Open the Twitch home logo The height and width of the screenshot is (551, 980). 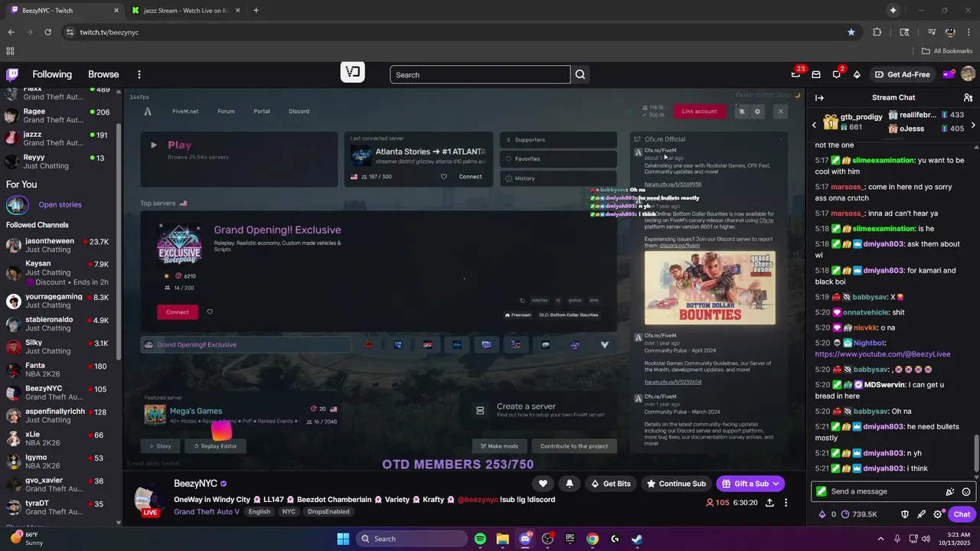12,74
